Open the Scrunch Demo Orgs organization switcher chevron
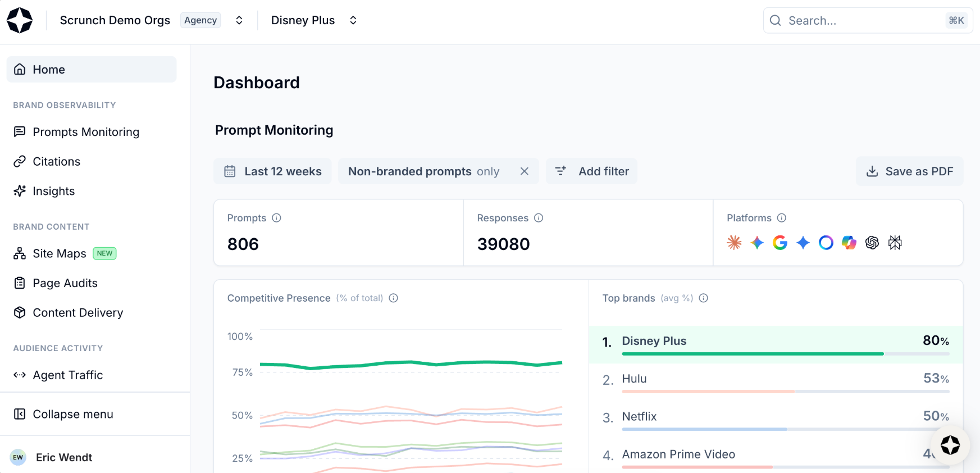980x473 pixels. pyautogui.click(x=239, y=20)
